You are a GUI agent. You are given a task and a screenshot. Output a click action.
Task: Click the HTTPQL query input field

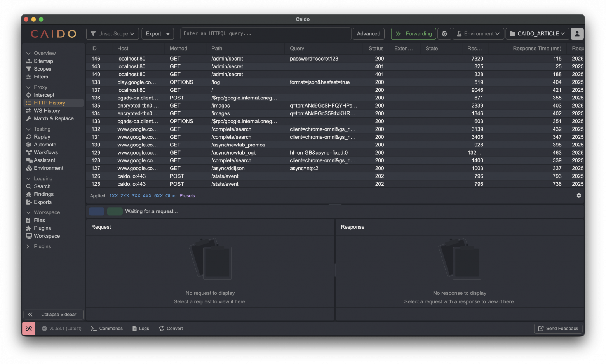266,34
